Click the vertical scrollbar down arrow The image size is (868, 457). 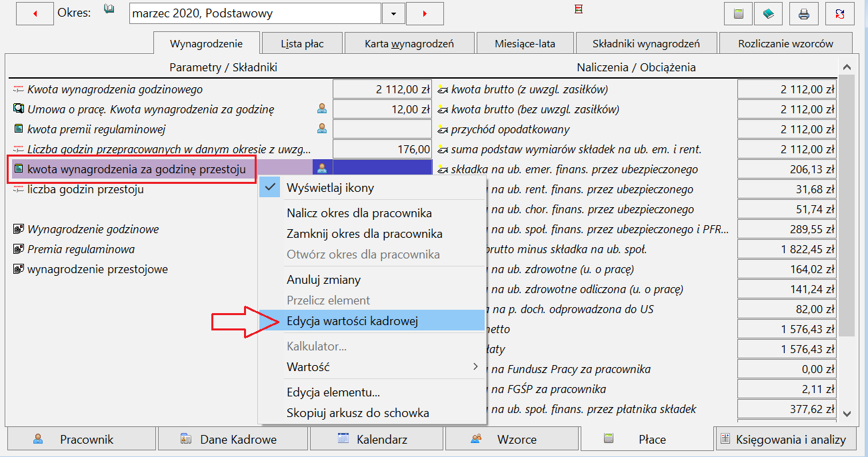coord(847,414)
